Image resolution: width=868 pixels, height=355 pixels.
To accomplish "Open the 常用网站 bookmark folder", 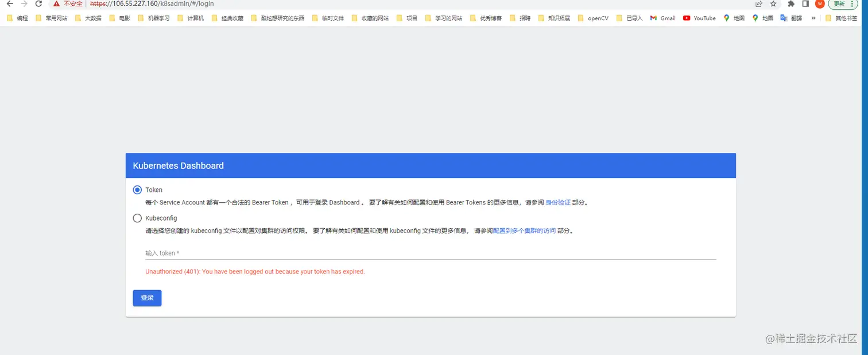I will [x=51, y=18].
